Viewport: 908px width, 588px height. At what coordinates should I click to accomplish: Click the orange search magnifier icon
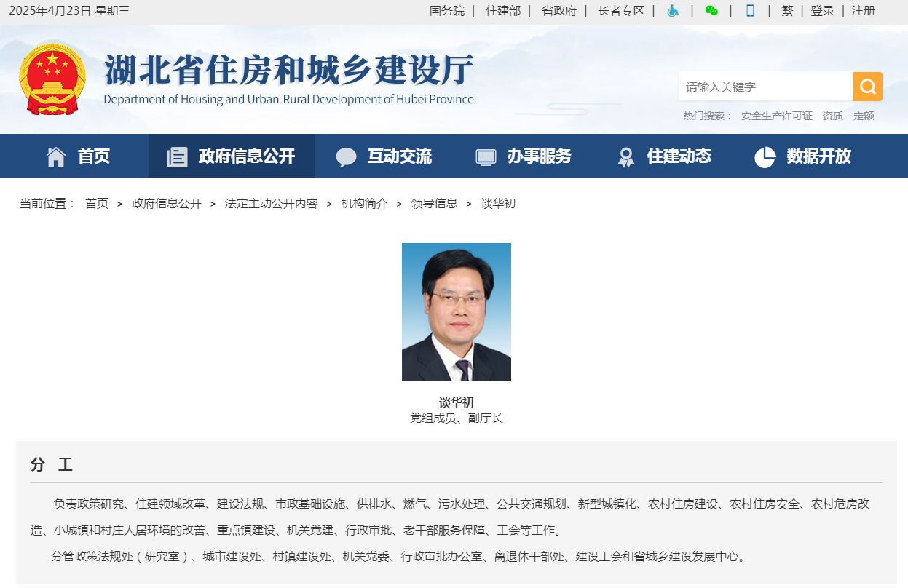(867, 86)
